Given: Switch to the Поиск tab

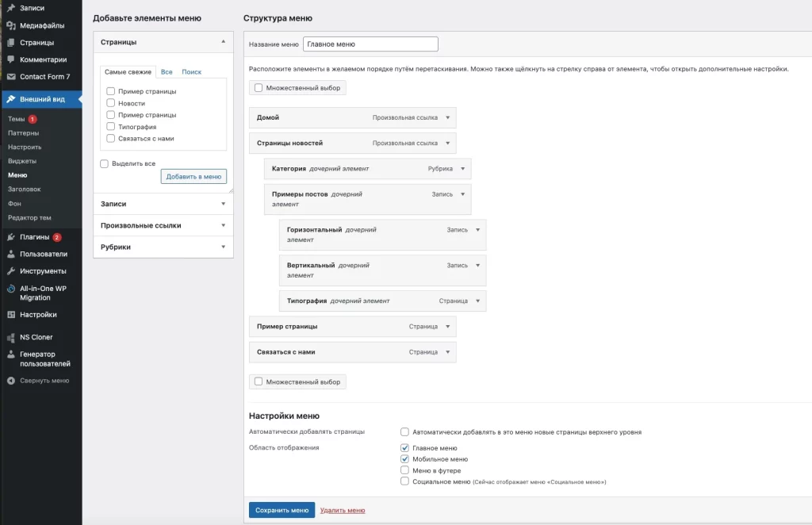Looking at the screenshot, I should [x=191, y=72].
